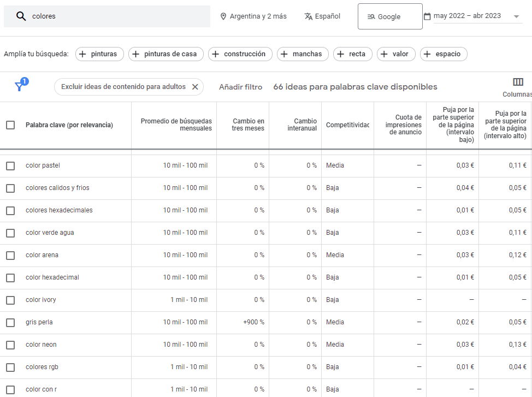Screen dimensions: 532x397
Task: Add pinturas de casa to search
Action: coord(166,54)
